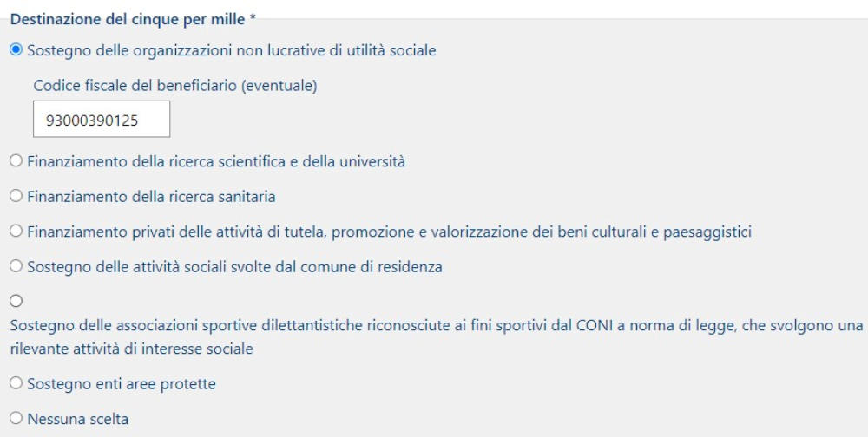
Task: Choose the ricerca scientifica e università radio button
Action: (16, 161)
